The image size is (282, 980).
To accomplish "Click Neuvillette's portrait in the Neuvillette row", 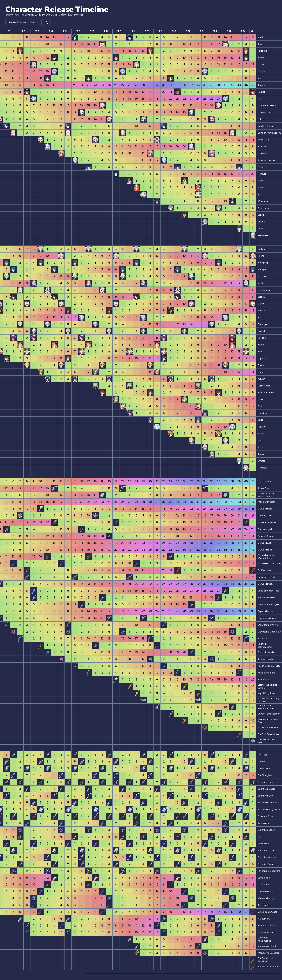I will (x=253, y=235).
